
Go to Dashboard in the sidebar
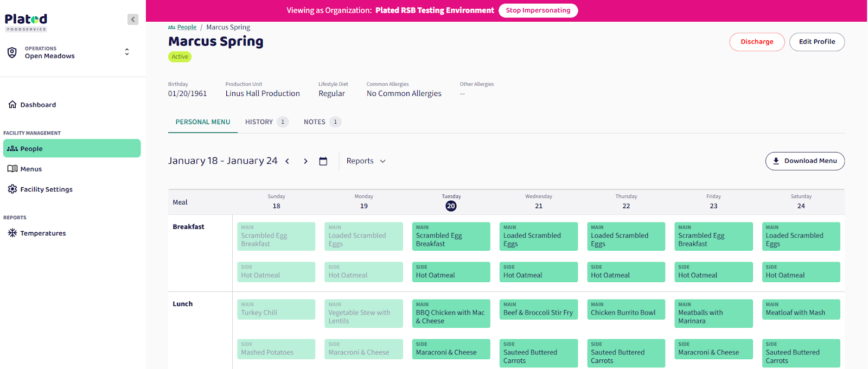38,105
